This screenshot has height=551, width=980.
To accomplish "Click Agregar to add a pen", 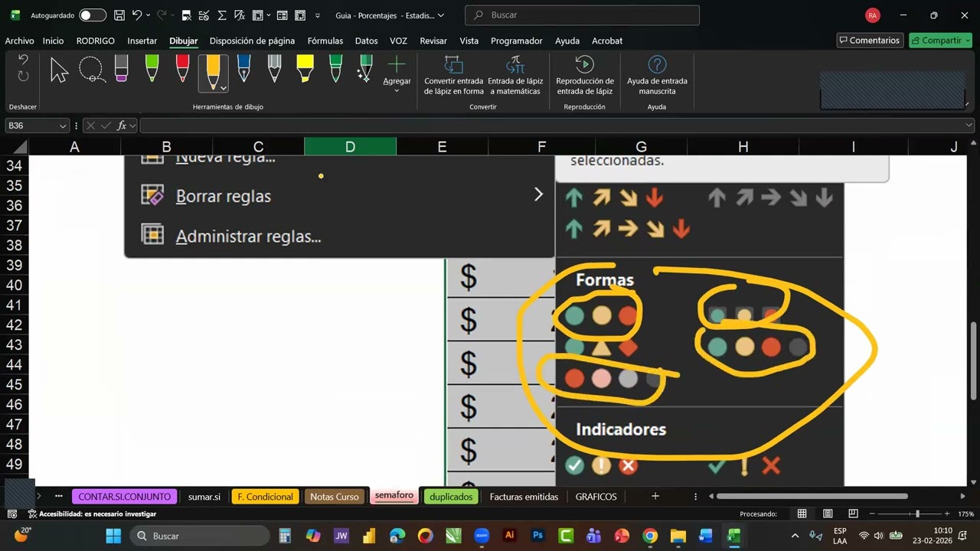I will click(x=397, y=73).
